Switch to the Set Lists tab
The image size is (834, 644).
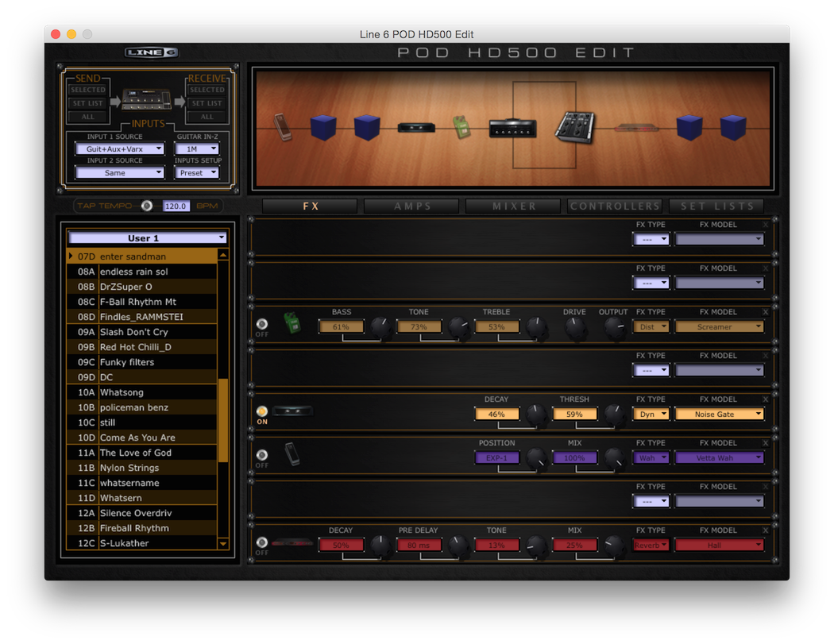tap(716, 206)
